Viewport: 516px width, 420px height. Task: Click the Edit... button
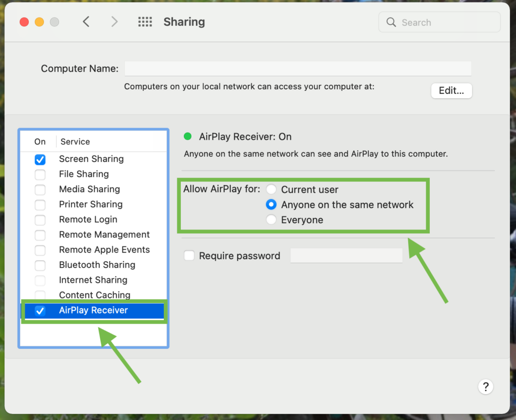(451, 91)
